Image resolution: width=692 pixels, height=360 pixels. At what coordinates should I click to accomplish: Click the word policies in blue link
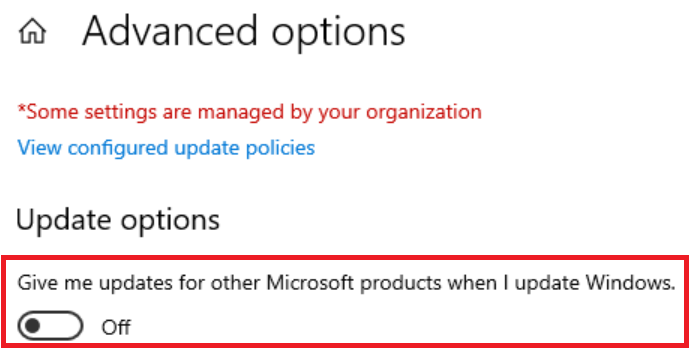click(x=280, y=148)
